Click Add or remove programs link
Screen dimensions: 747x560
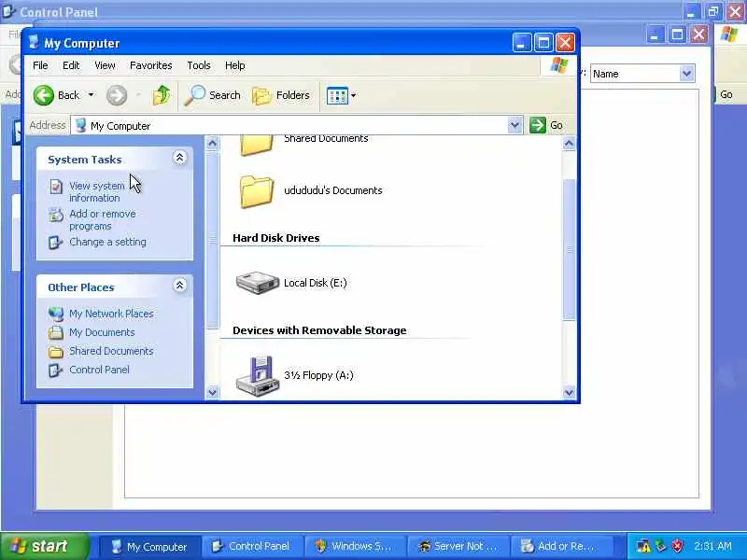coord(103,219)
